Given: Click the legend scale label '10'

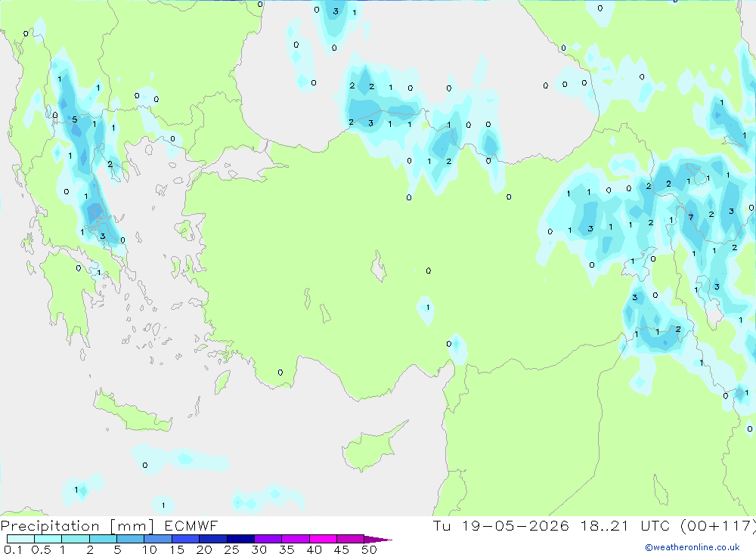Looking at the screenshot, I should point(149,549).
